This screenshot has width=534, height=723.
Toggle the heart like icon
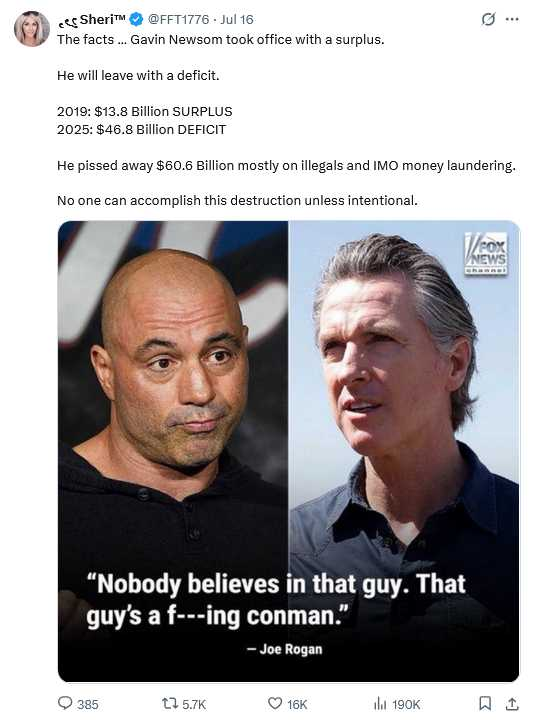point(275,704)
